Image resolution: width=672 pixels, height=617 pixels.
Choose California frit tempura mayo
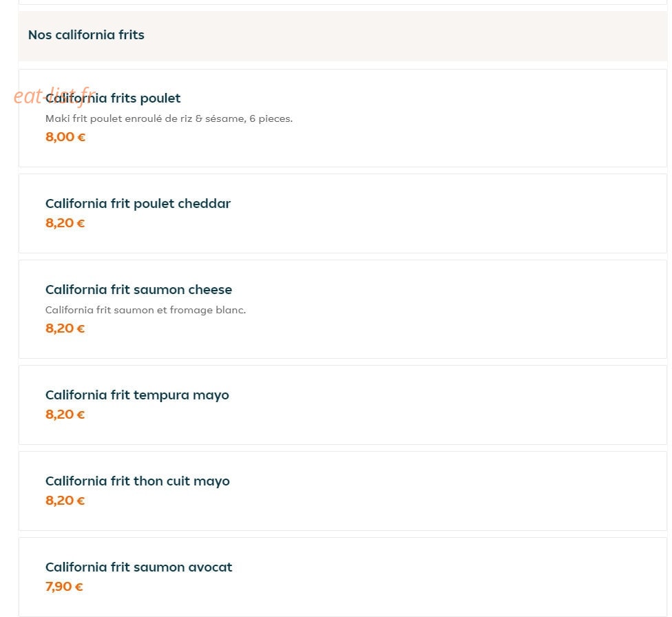coord(137,395)
